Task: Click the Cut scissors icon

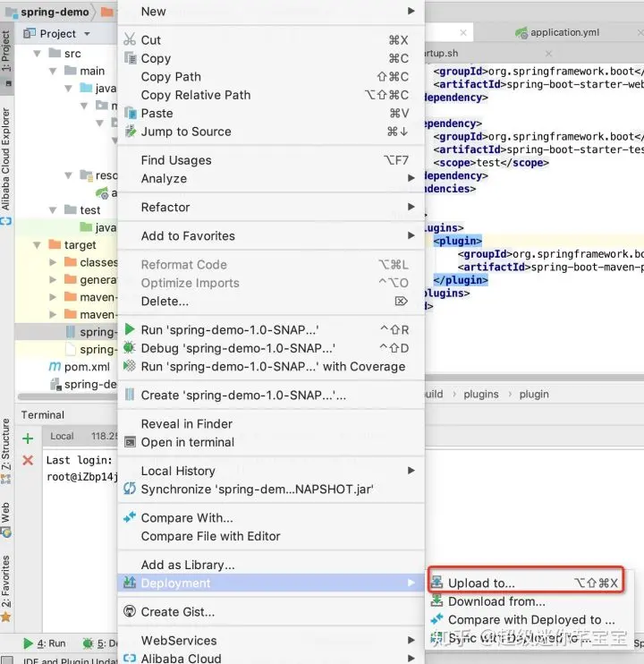Action: (x=130, y=39)
